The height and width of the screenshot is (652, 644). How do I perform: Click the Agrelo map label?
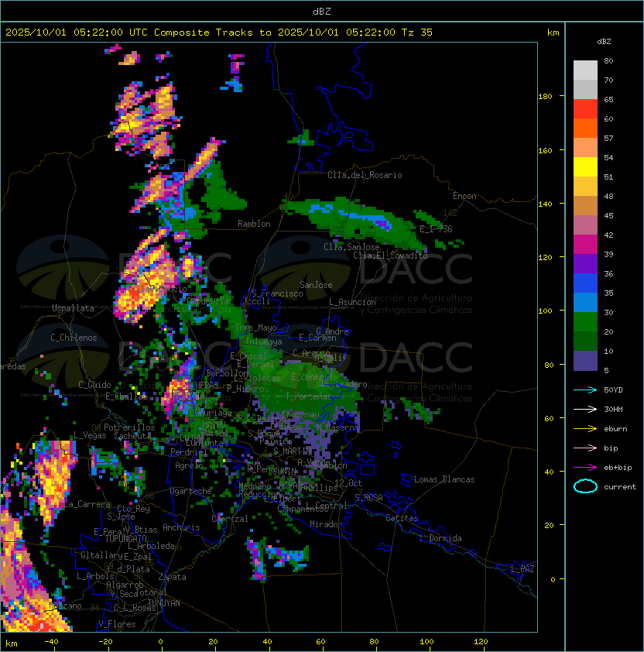pyautogui.click(x=189, y=465)
